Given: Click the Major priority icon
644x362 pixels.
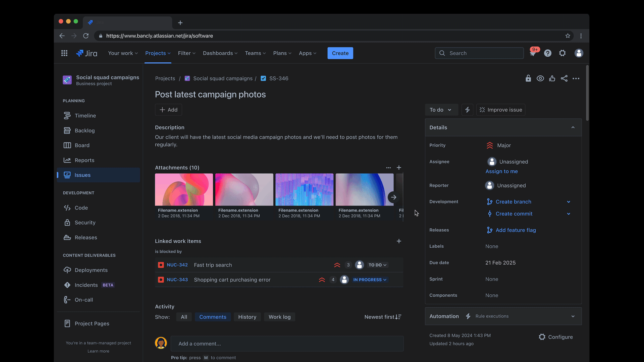Looking at the screenshot, I should (490, 145).
